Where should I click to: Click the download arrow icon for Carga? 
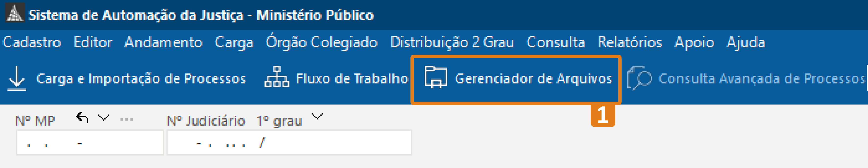17,78
